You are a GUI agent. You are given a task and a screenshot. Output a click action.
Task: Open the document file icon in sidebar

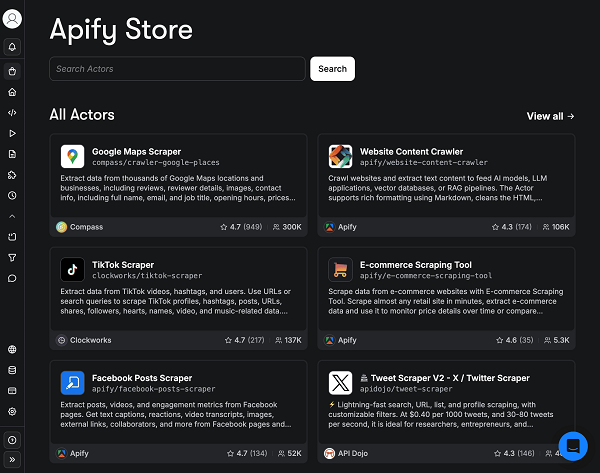tap(12, 154)
